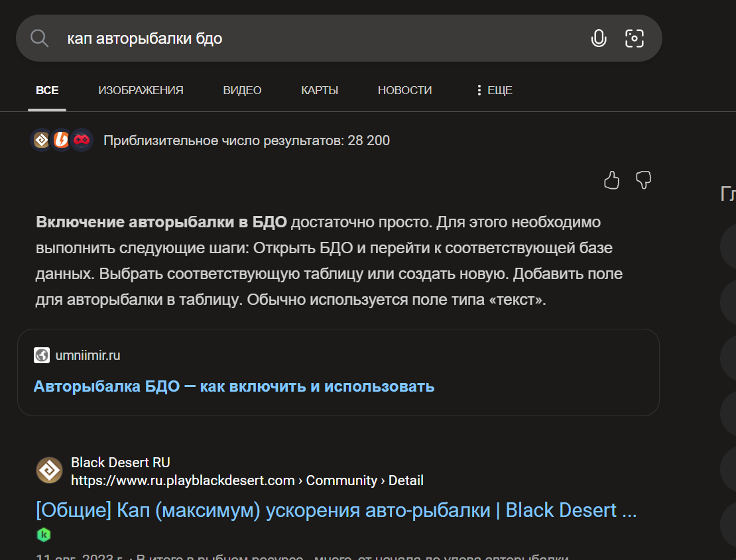Screen dimensions: 736x560
Task: Open 'Авторыбалка БДО — как включить' link
Action: 233,386
